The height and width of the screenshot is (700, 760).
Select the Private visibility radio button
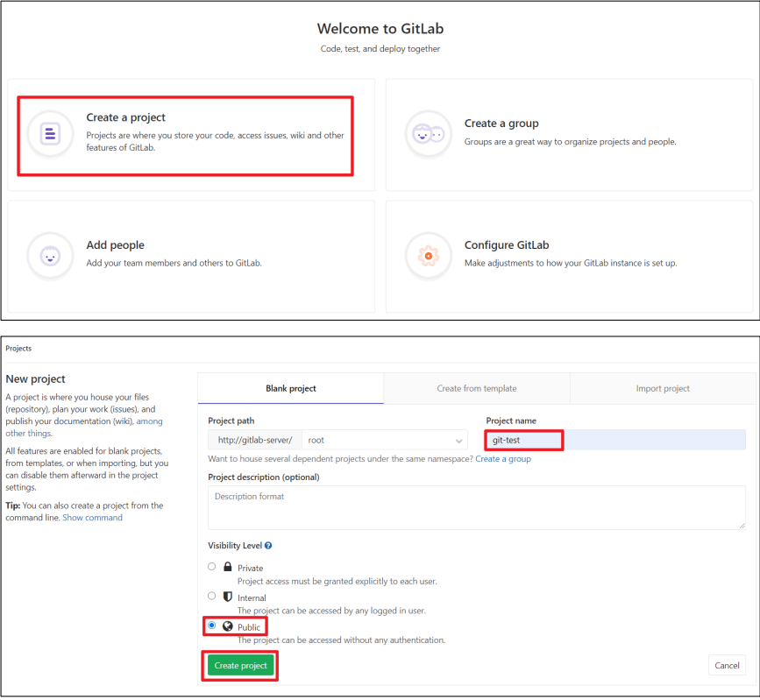(212, 566)
